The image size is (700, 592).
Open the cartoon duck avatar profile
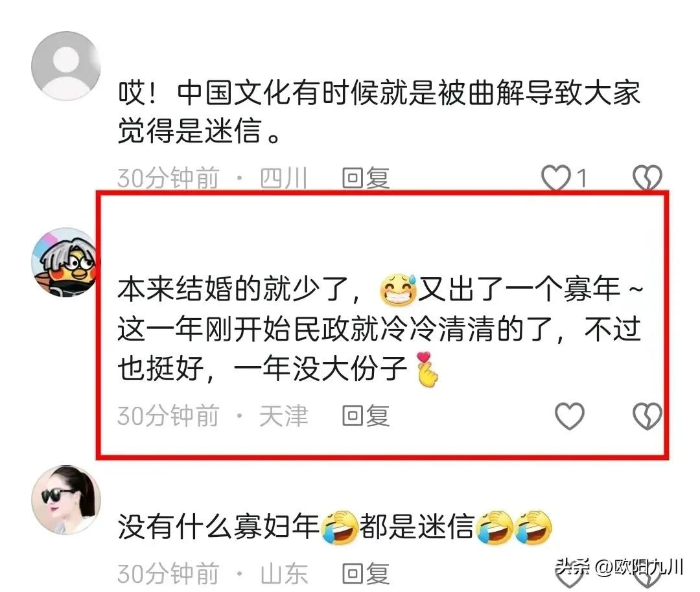[65, 262]
